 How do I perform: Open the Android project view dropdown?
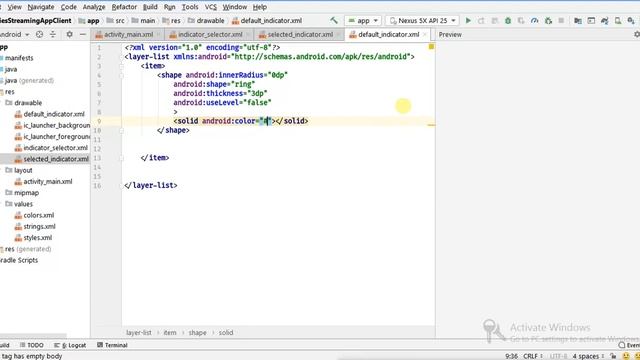[15, 35]
